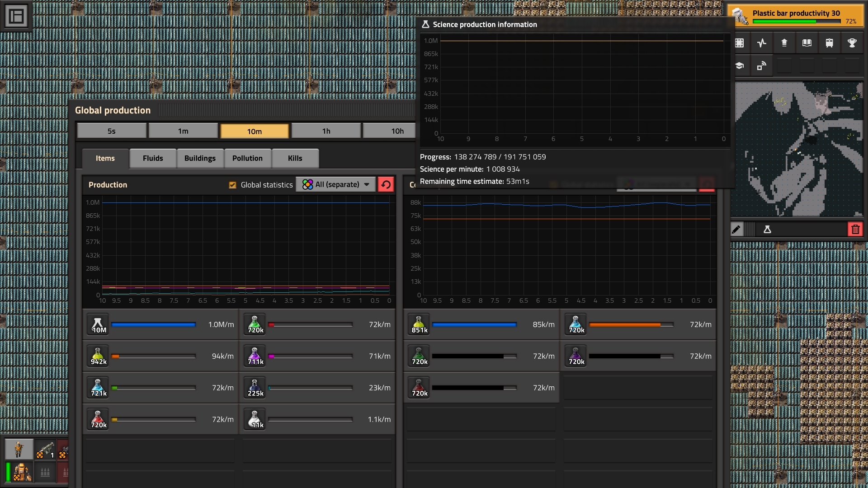Switch to the Kills tab
Viewport: 868px width, 488px height.
(295, 158)
